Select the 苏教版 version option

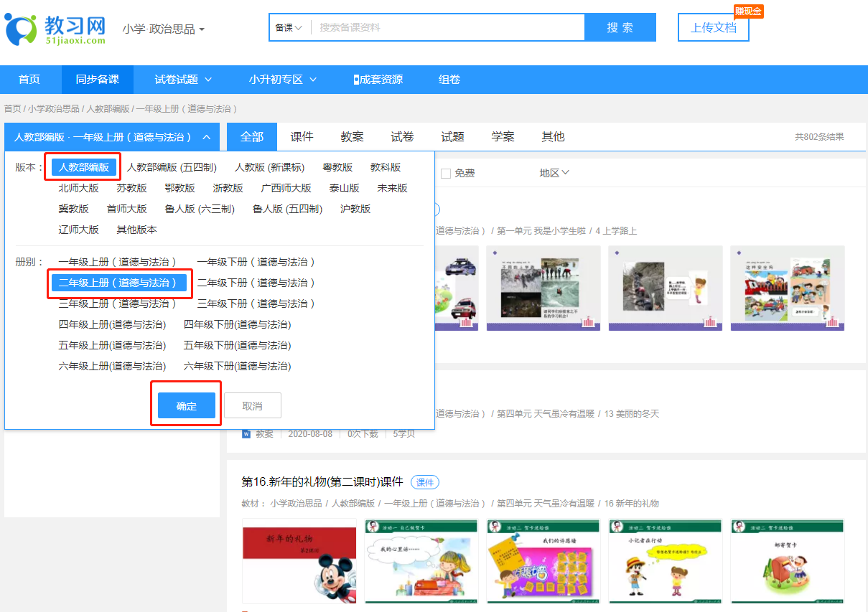coord(132,188)
